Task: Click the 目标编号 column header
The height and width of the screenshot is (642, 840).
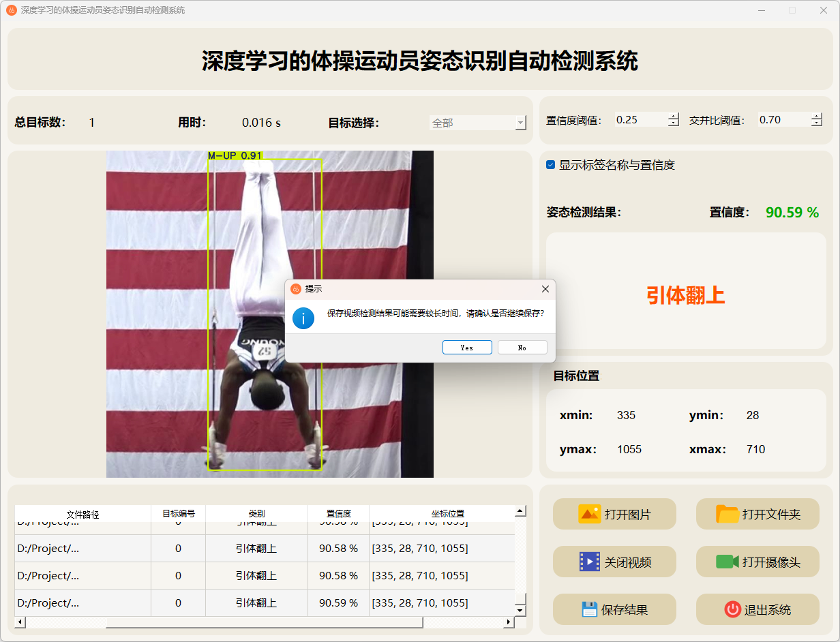Action: pyautogui.click(x=178, y=514)
